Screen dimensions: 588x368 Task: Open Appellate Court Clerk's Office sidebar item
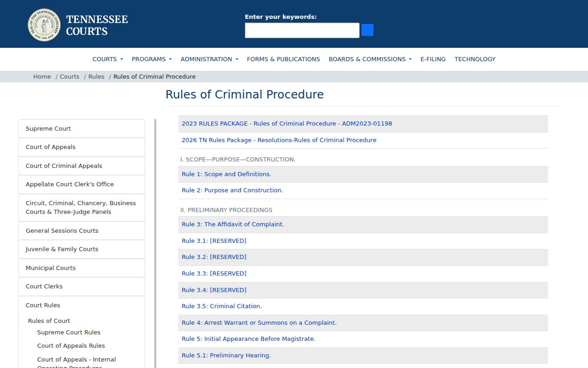click(82, 184)
